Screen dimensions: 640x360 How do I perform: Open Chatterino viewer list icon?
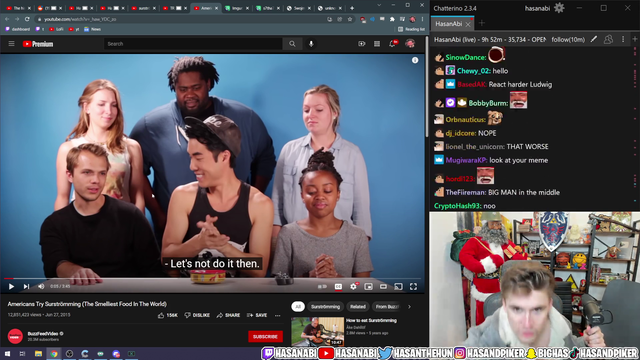(608, 39)
